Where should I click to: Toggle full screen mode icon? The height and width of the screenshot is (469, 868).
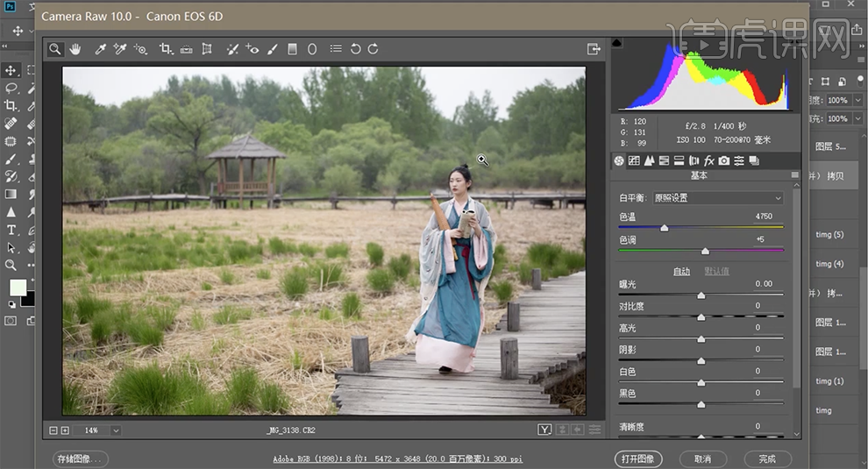594,49
